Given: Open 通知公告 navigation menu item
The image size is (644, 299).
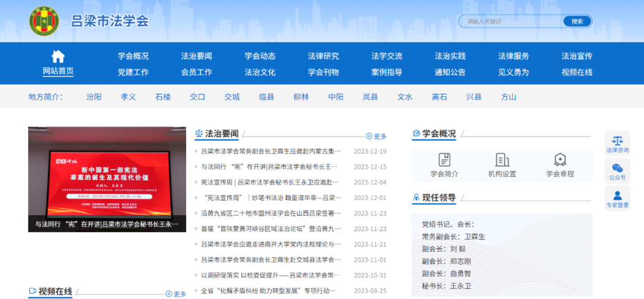Looking at the screenshot, I should click(450, 72).
